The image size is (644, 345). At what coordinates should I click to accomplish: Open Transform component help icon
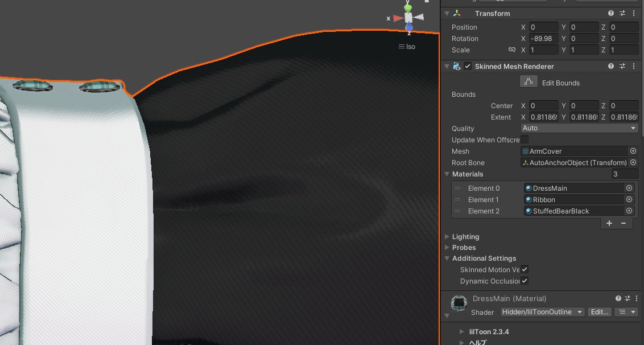click(x=611, y=13)
